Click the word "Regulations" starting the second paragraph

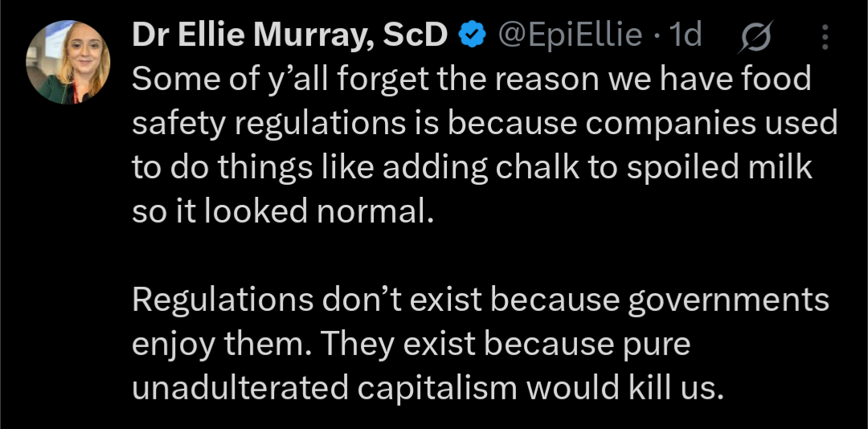222,300
